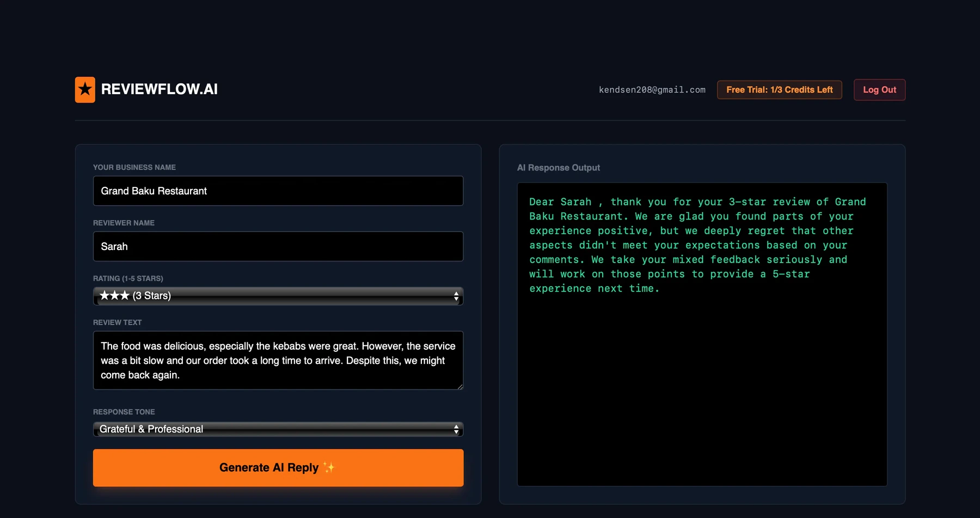This screenshot has height=518, width=980.
Task: Click the kendsen208@gmail.com account email
Action: tap(652, 90)
